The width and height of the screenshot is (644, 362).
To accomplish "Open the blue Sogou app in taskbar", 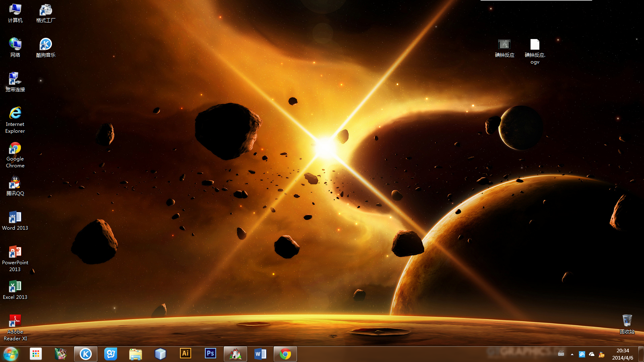I will point(111,354).
